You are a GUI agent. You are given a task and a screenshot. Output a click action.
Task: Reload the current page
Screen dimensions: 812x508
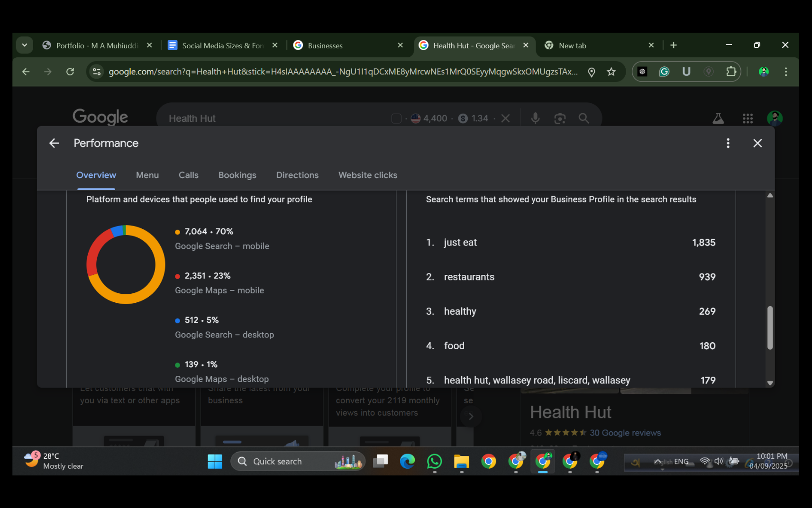pos(70,72)
